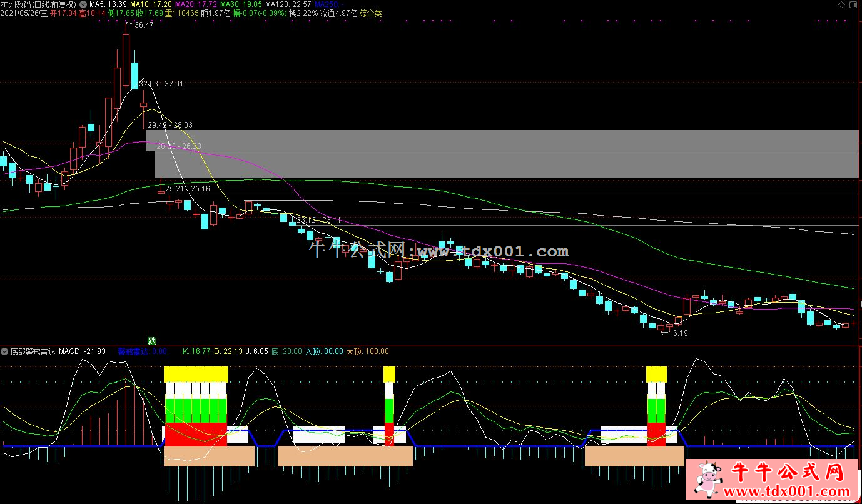Click the 16.19 low price marker
Screen dimensions: 862x504
pos(678,333)
